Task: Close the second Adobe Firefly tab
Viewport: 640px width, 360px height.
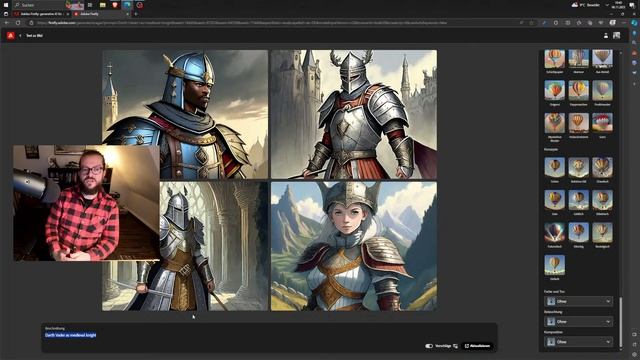Action: click(x=127, y=14)
